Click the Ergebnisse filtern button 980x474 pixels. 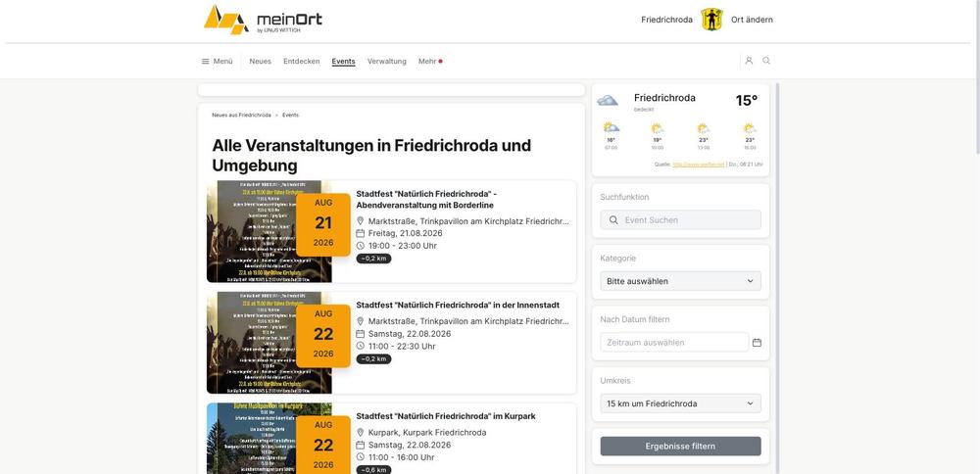681,446
